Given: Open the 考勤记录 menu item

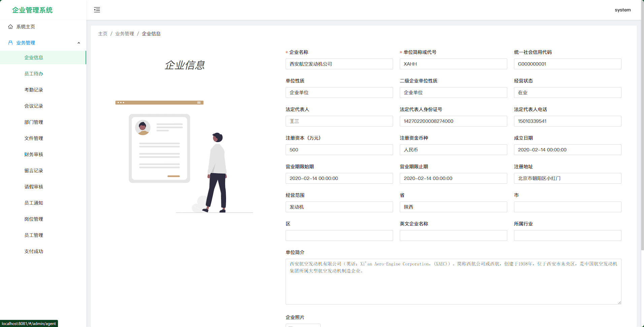Looking at the screenshot, I should click(x=34, y=90).
